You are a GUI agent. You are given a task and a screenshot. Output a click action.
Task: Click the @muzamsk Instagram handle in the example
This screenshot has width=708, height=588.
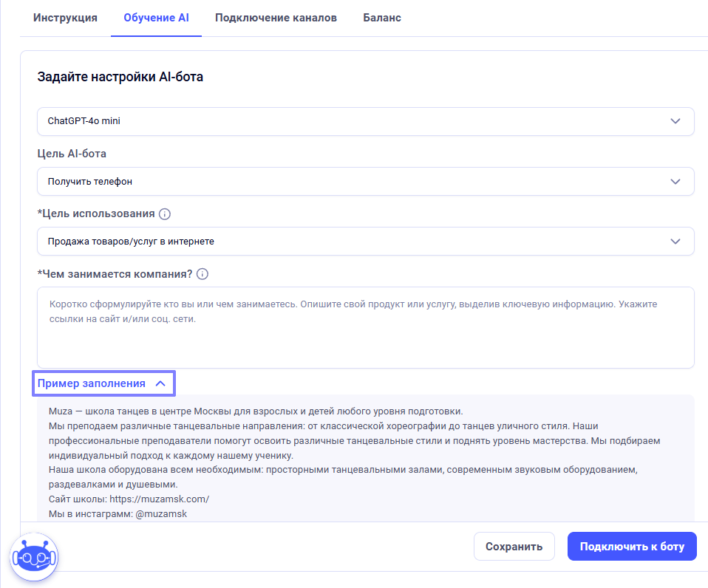coord(161,513)
